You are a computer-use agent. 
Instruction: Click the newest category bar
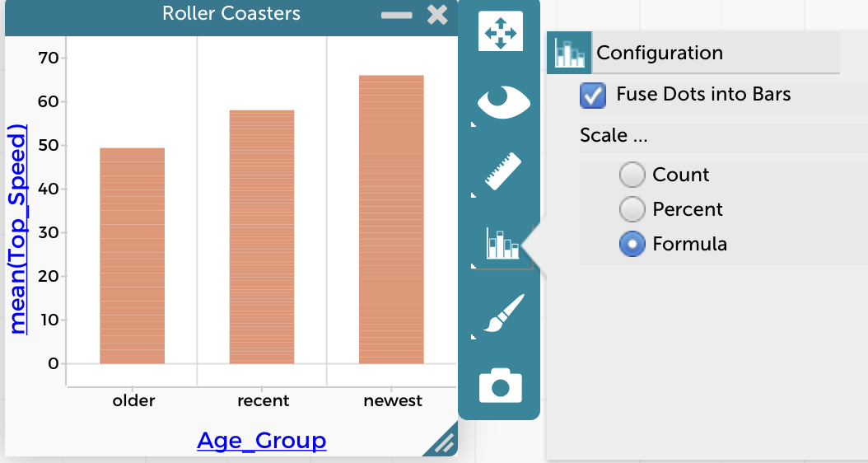[391, 219]
